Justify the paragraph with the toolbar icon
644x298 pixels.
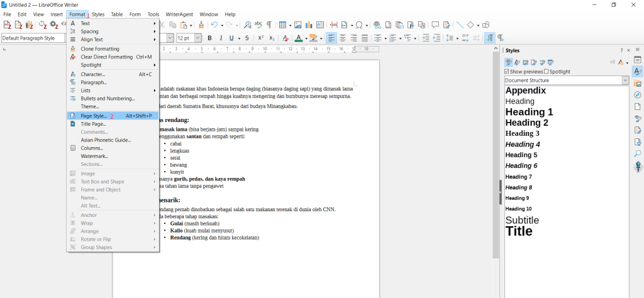point(364,38)
